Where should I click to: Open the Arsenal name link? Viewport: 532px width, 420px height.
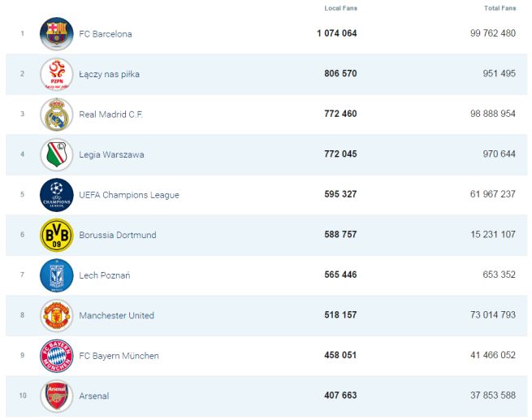pyautogui.click(x=94, y=396)
